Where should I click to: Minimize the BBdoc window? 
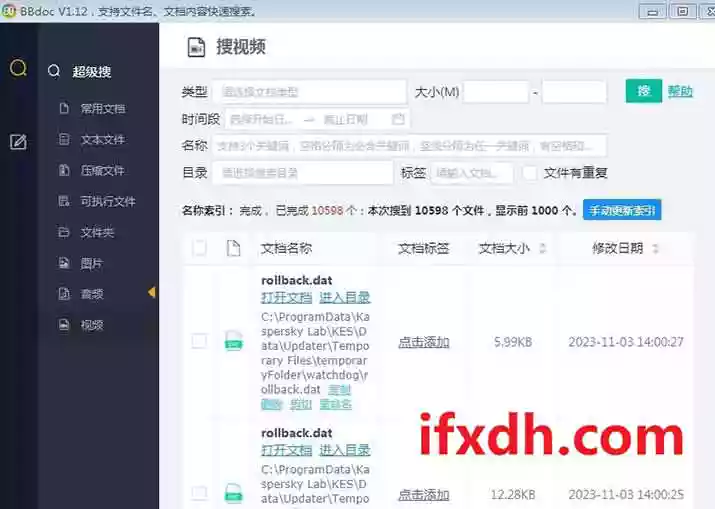pos(653,11)
